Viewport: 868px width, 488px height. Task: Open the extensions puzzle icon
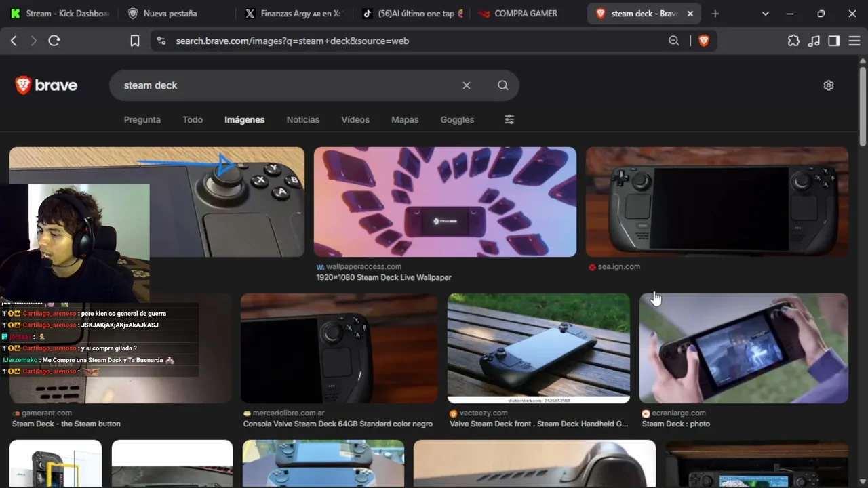pos(793,41)
